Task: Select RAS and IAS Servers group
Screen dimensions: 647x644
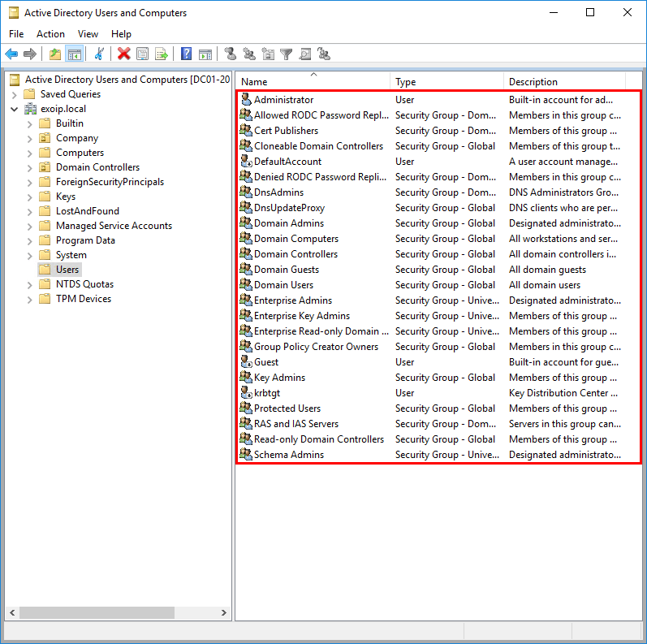Action: point(295,424)
